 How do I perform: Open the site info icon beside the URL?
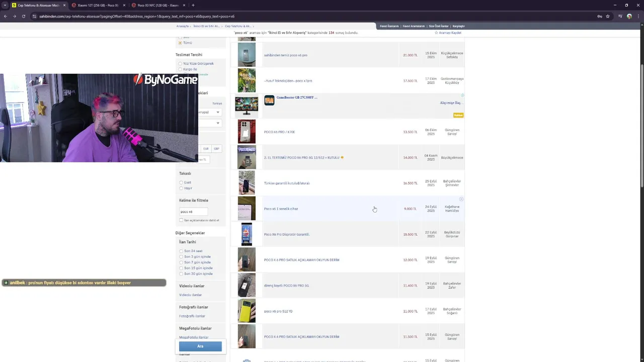coord(34,16)
